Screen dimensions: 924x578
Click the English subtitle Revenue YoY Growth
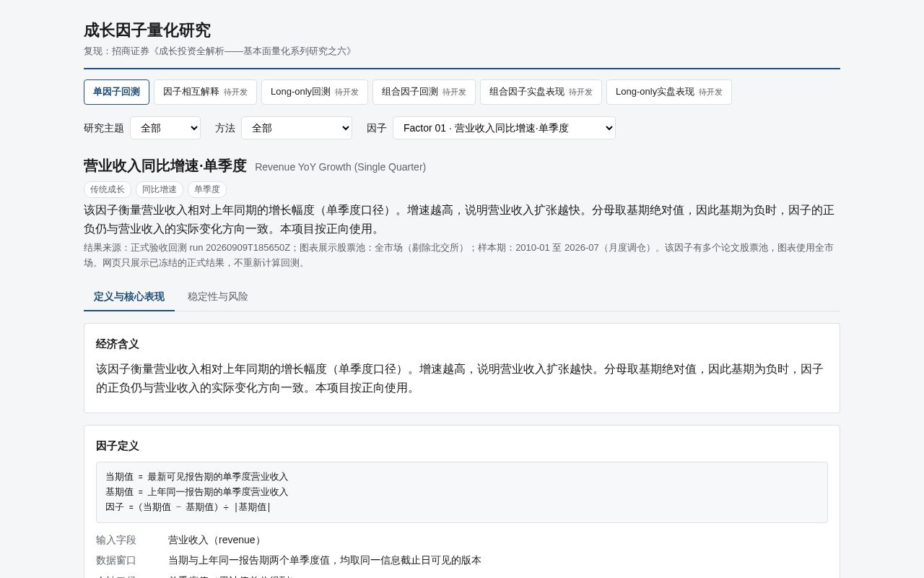click(x=340, y=167)
